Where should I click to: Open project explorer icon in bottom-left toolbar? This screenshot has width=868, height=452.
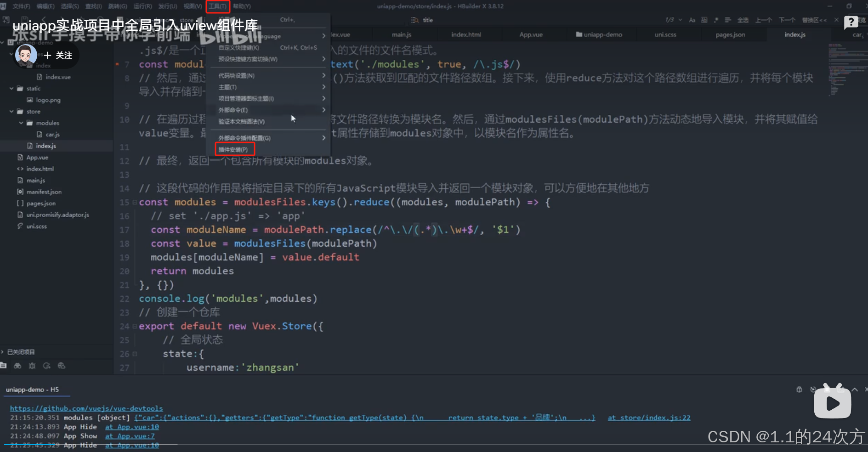pos(4,366)
